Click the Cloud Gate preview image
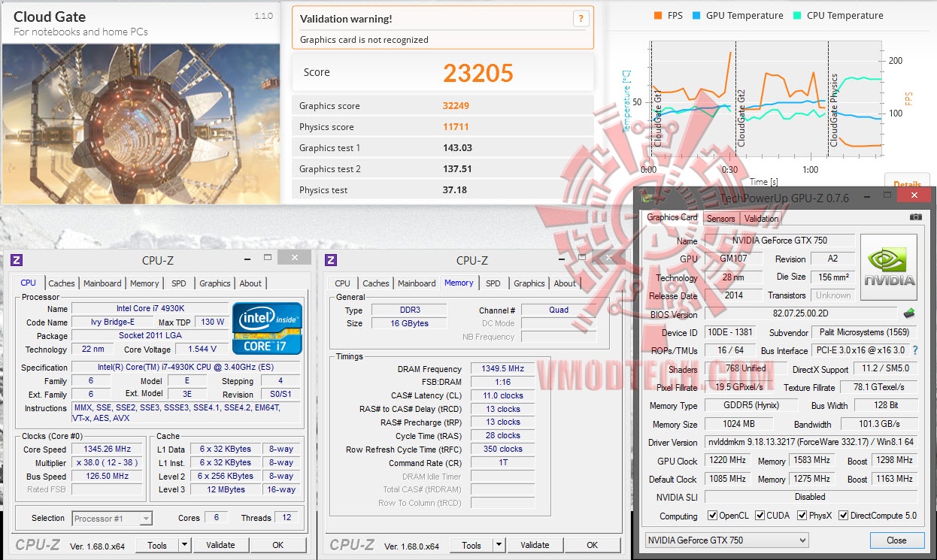 pyautogui.click(x=141, y=123)
